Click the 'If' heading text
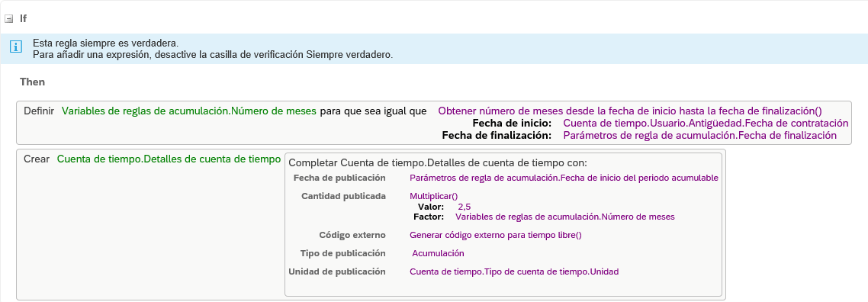 point(23,19)
